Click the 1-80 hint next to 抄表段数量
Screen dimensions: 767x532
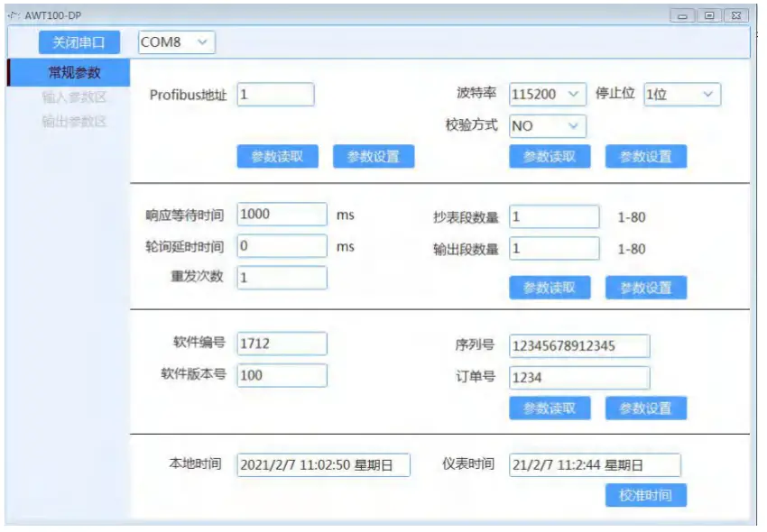tap(632, 217)
